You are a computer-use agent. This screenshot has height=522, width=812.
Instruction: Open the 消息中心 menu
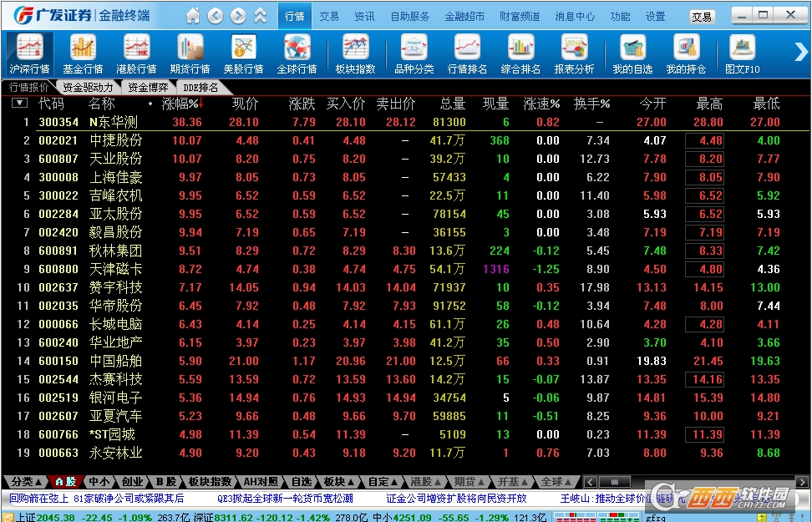pyautogui.click(x=574, y=16)
